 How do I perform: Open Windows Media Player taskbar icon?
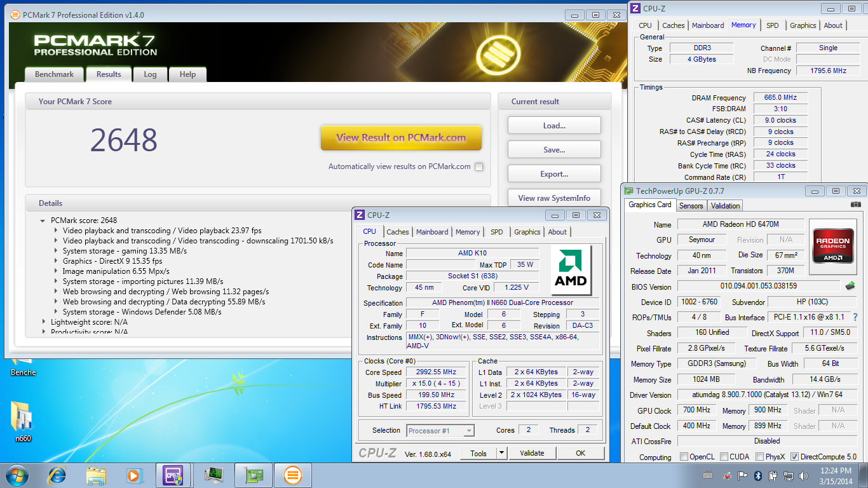coord(134,475)
